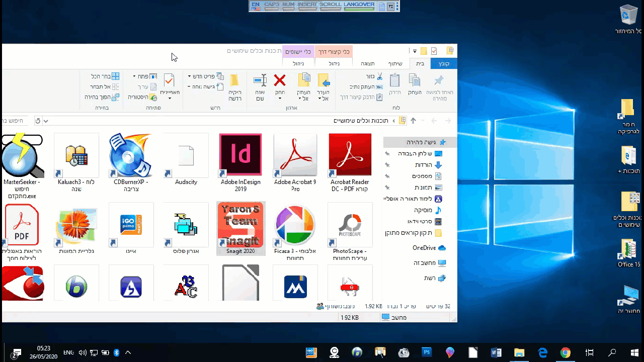This screenshot has height=362, width=644.
Task: Open Photoshop from taskbar
Action: click(427, 352)
